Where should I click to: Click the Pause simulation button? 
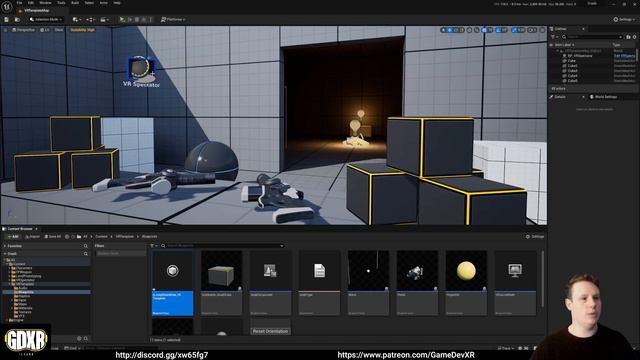tap(130, 20)
